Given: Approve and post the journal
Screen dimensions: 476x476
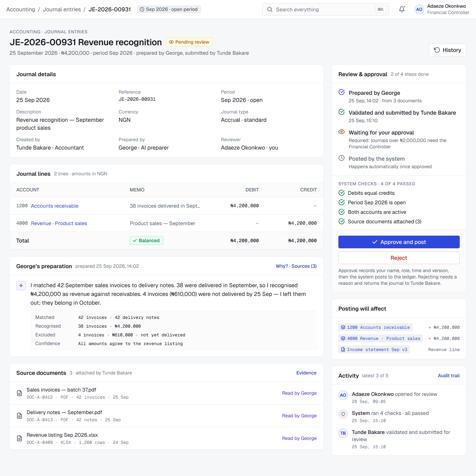Looking at the screenshot, I should pyautogui.click(x=399, y=242).
